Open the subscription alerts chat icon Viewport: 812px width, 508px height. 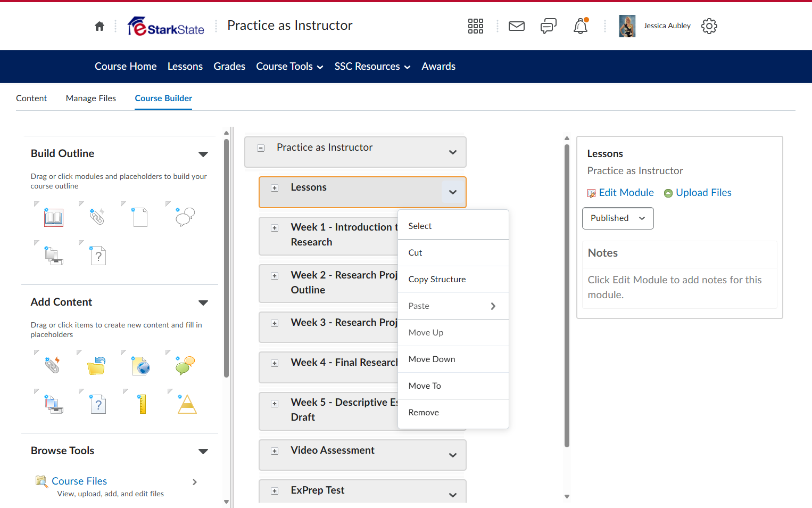tap(549, 26)
